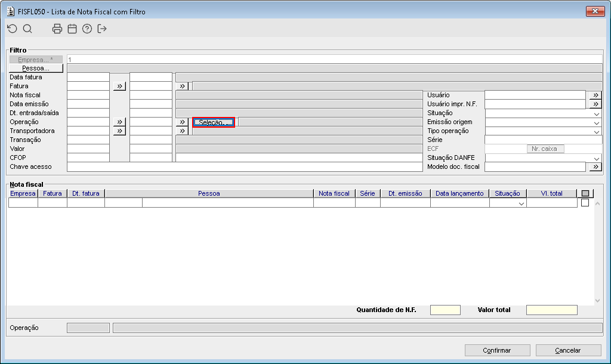Click the Dt. emissão column header

(405, 193)
